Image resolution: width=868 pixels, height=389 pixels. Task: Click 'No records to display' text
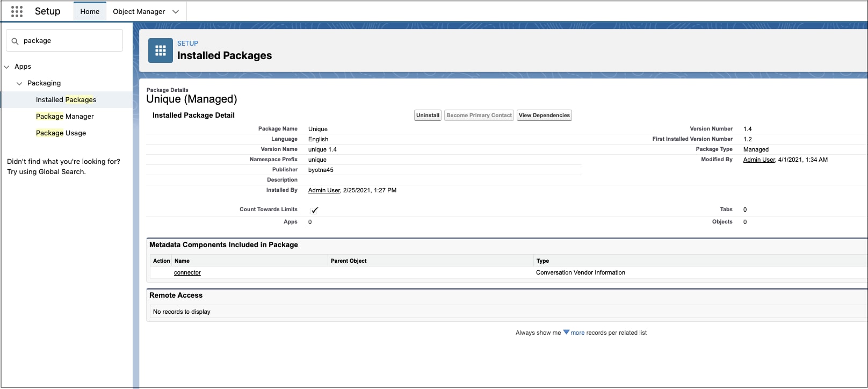[182, 312]
